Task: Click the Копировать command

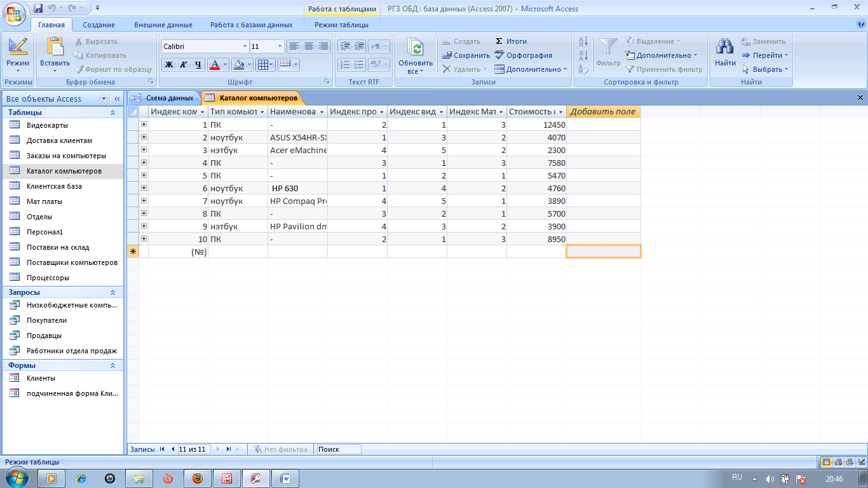Action: [100, 55]
